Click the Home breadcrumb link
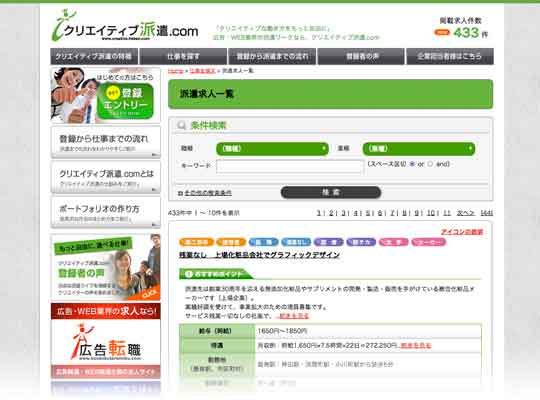The width and height of the screenshot is (540, 400). pos(175,71)
